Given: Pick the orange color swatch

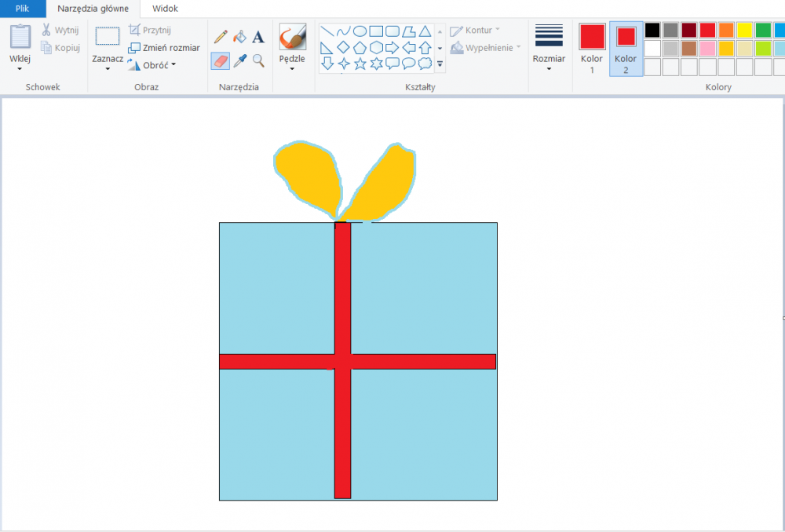Looking at the screenshot, I should coord(726,30).
